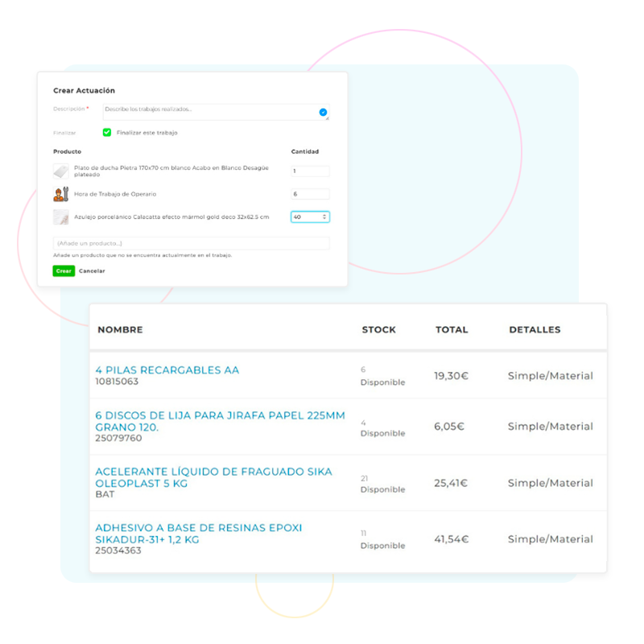The width and height of the screenshot is (644, 644).
Task: Click the marble tile product thumbnail
Action: 61,217
